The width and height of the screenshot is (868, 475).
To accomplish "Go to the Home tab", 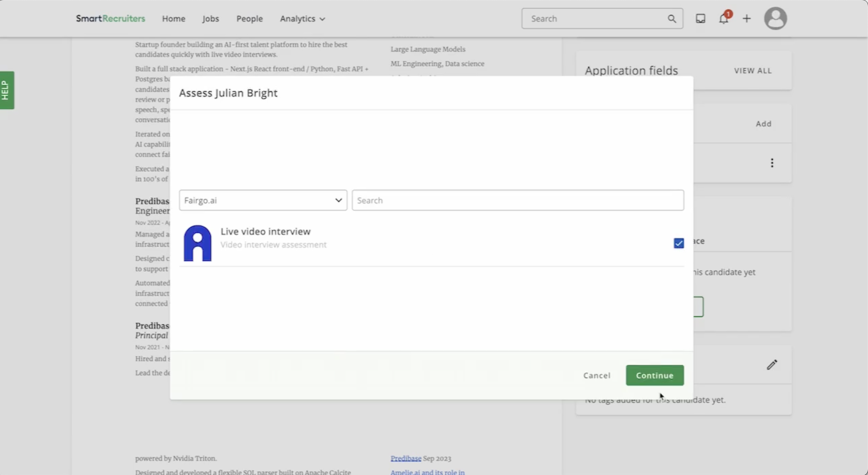I will pyautogui.click(x=174, y=18).
